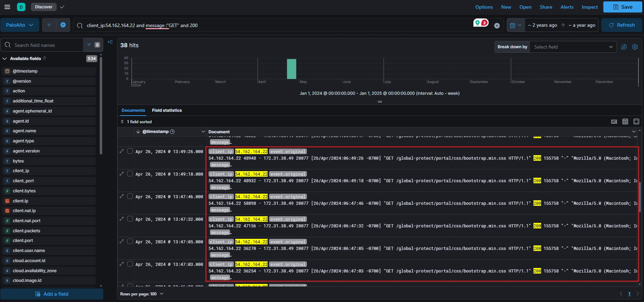The width and height of the screenshot is (644, 302).
Task: Switch to the Field statistics tab
Action: pos(167,110)
